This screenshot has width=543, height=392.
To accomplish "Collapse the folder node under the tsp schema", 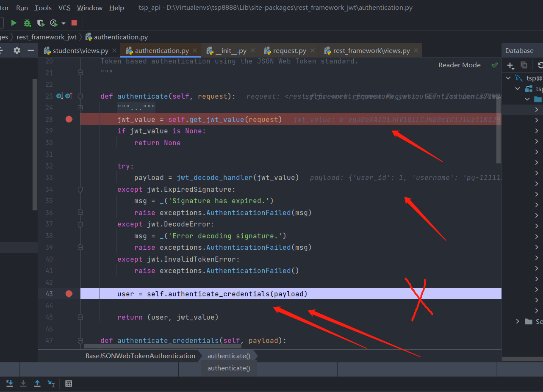I will [x=527, y=99].
